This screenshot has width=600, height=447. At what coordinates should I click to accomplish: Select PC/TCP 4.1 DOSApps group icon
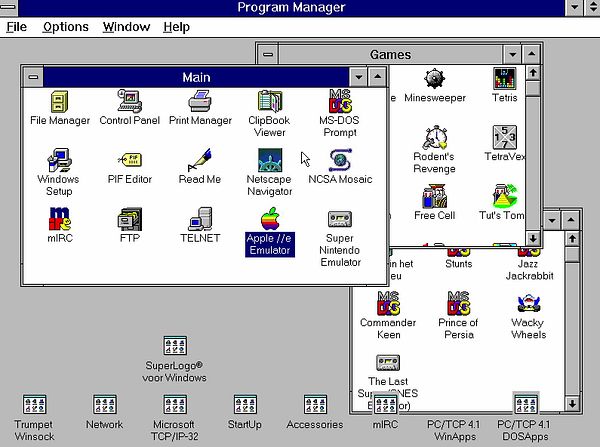click(x=526, y=404)
